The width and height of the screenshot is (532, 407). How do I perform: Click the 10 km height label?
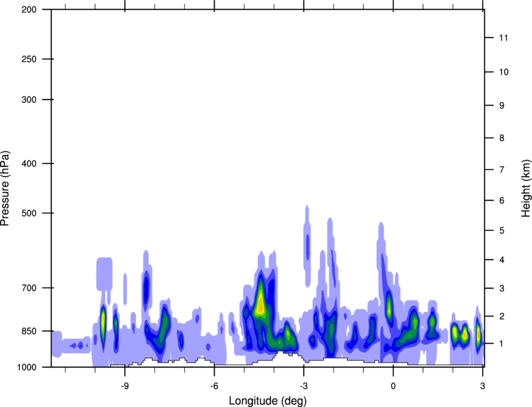tap(504, 72)
